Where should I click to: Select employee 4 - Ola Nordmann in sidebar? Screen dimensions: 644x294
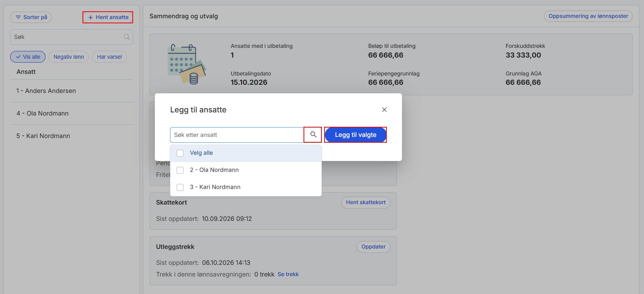click(71, 113)
